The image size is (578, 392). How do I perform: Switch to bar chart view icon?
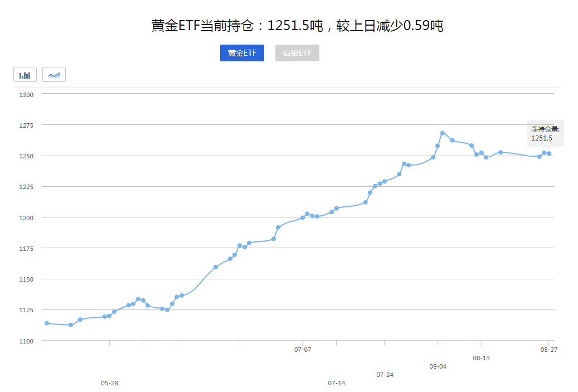pos(25,75)
